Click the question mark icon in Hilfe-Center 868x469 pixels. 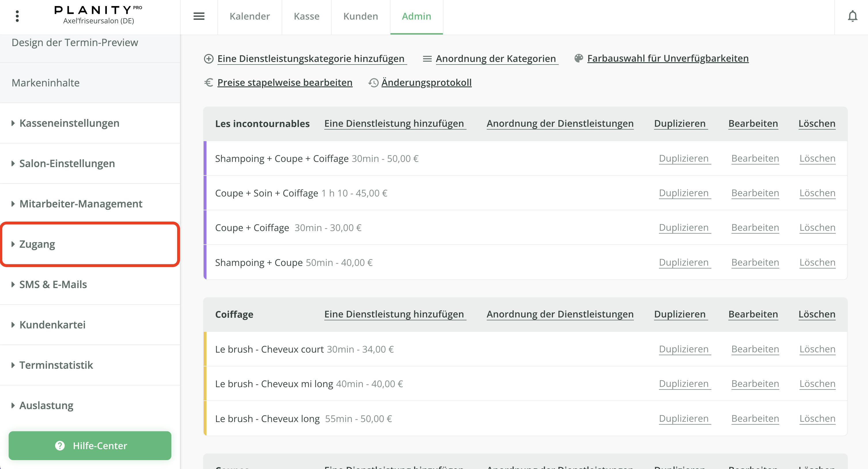pos(60,445)
